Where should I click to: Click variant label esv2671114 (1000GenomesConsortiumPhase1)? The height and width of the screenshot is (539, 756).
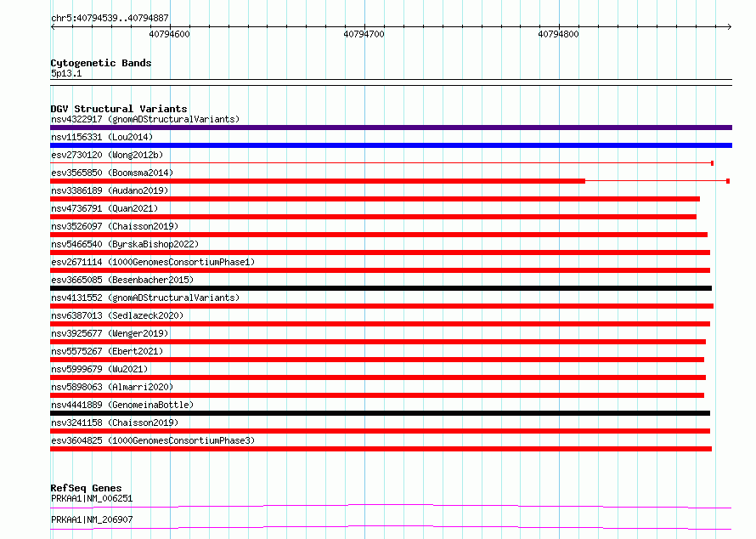pos(153,262)
